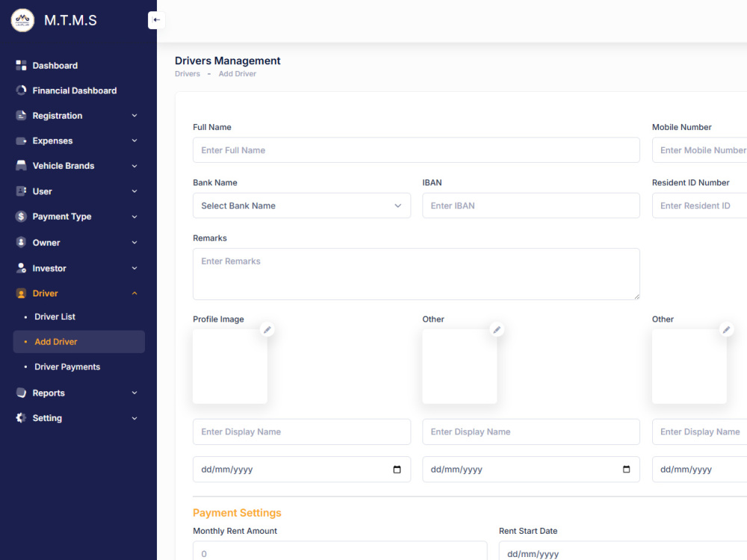Click the Add Driver breadcrumb link
This screenshot has width=747, height=560.
pos(238,74)
